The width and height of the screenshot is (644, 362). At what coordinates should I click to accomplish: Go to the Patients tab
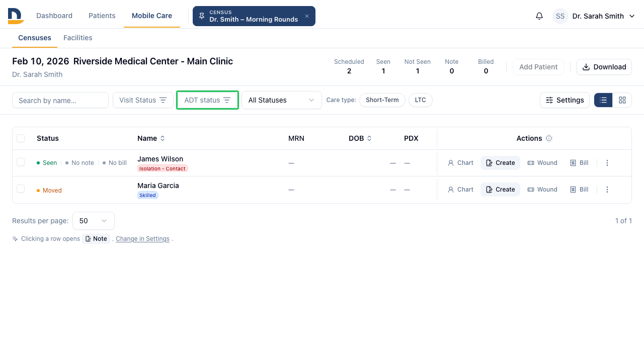tap(102, 16)
